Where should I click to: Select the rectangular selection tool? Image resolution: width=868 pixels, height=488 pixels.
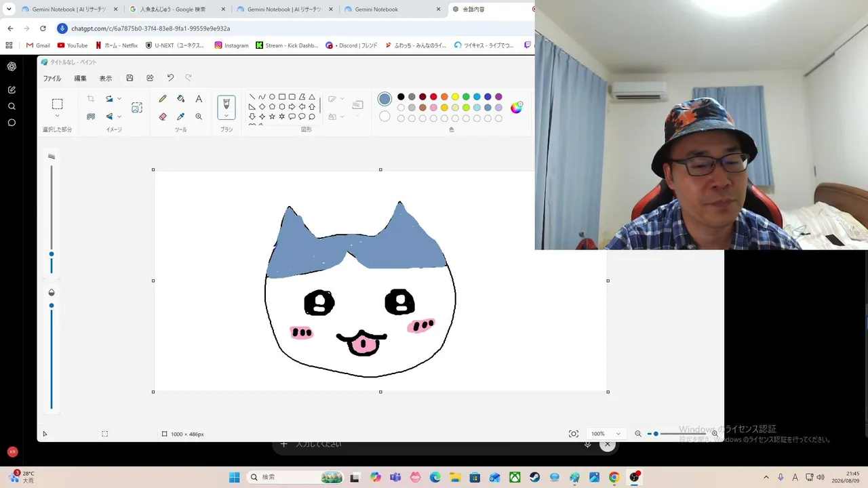pyautogui.click(x=58, y=104)
